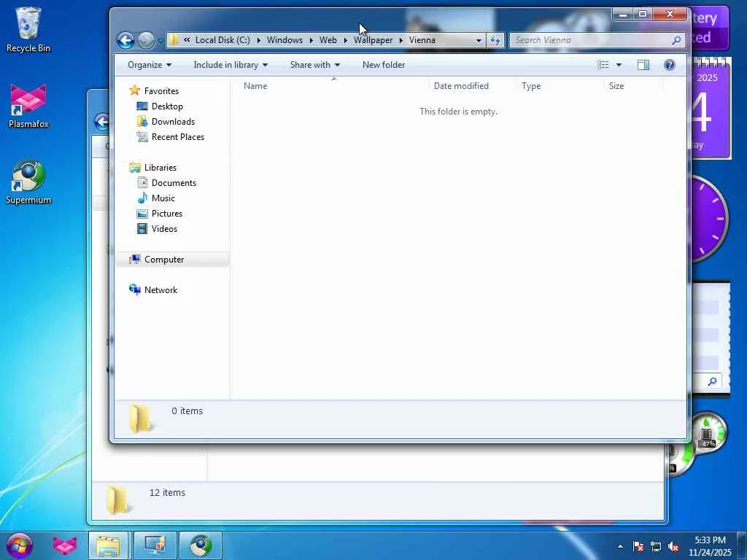Expand the arrow after Local Disk (C:)

tap(259, 41)
